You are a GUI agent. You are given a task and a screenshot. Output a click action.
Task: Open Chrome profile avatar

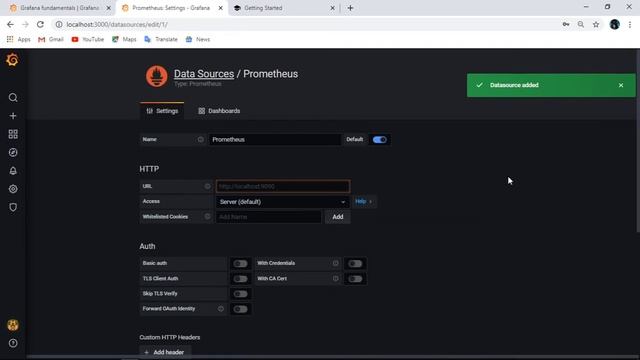(615, 24)
